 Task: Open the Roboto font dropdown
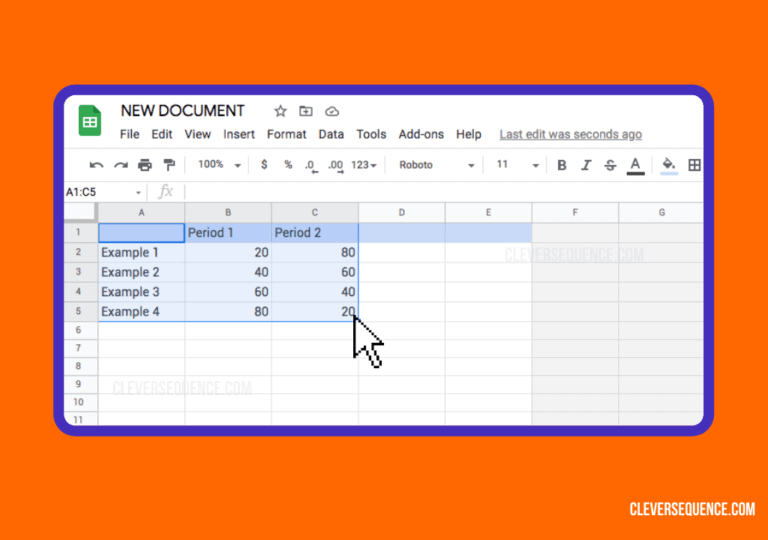pos(436,165)
